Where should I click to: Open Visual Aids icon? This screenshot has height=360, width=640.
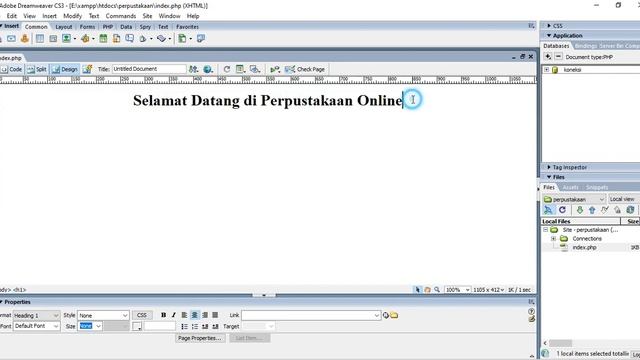(254, 69)
